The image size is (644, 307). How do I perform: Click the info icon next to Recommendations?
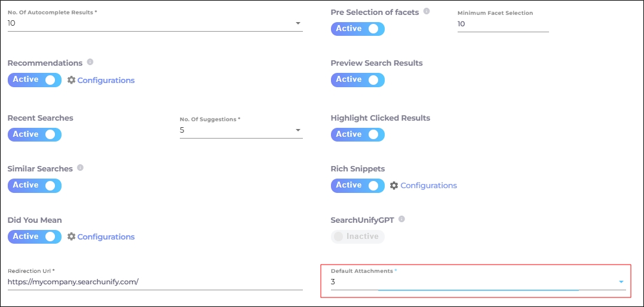[90, 62]
